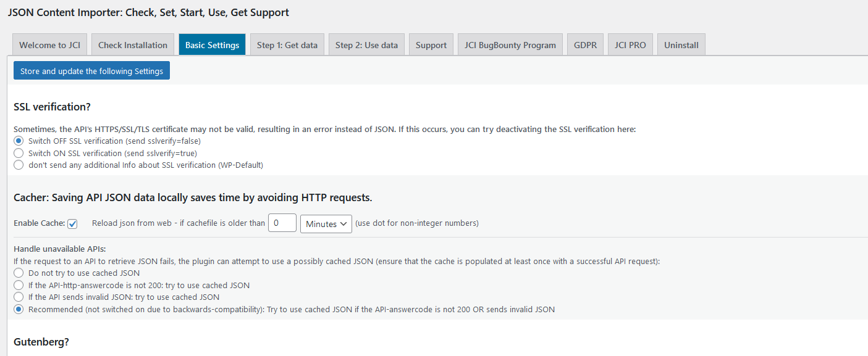
Task: Select Do not try to use cached JSON
Action: pyautogui.click(x=19, y=273)
